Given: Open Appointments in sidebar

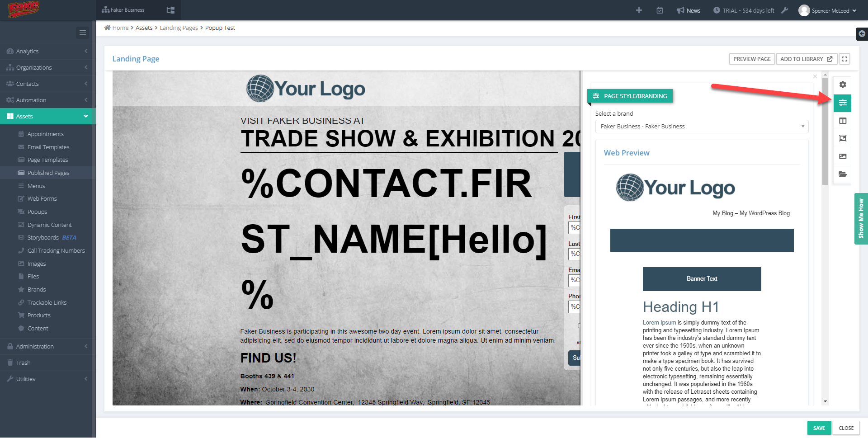Looking at the screenshot, I should pos(46,134).
